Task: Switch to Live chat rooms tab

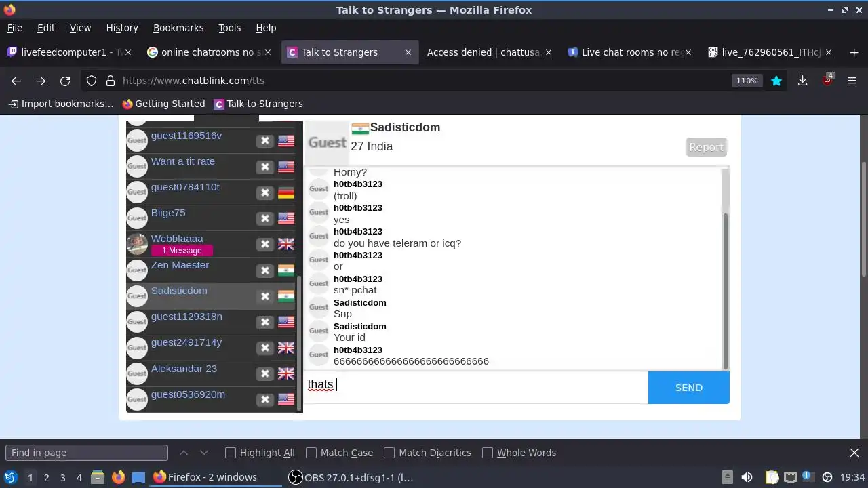Action: [x=628, y=52]
